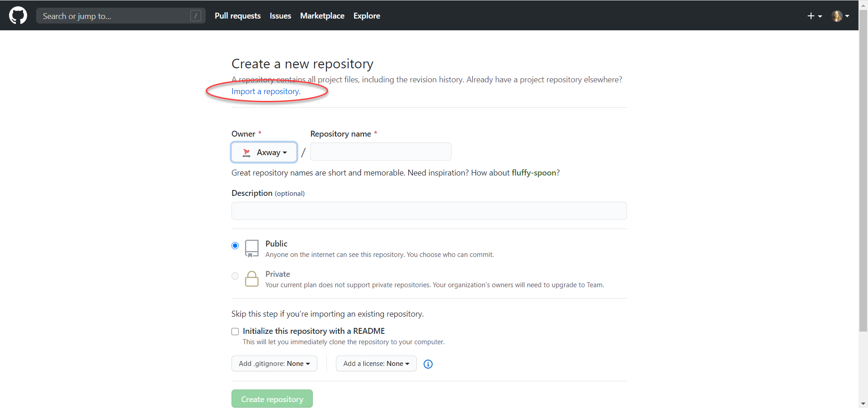Image resolution: width=868 pixels, height=408 pixels.
Task: Open Pull requests in top nav
Action: 237,16
